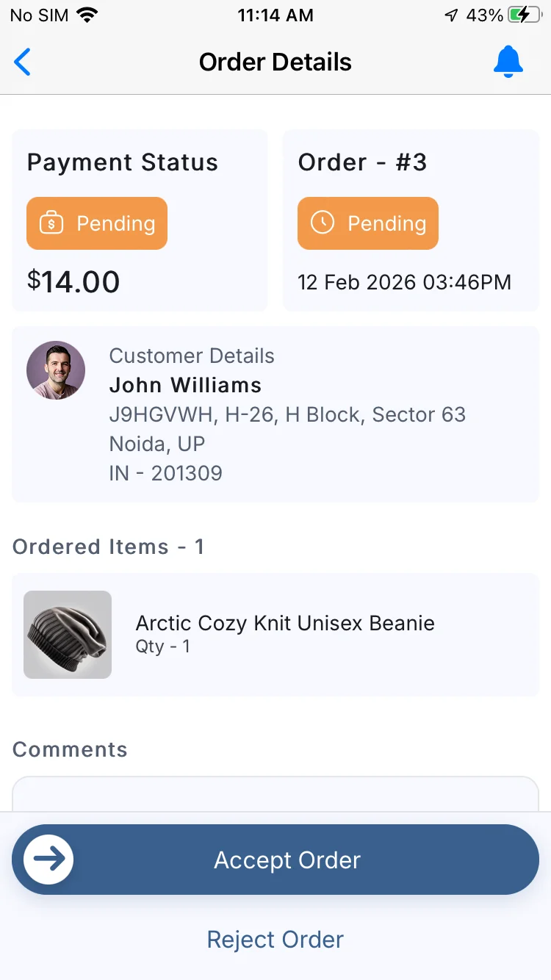Select the Arctic Cozy Knit Unisex Beanie item
The image size is (551, 980).
(285, 624)
